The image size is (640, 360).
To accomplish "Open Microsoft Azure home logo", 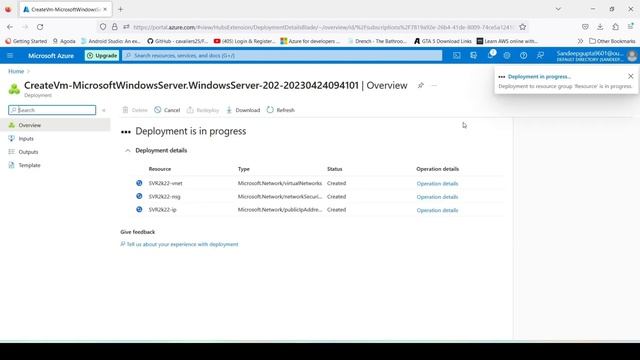I will coord(51,56).
